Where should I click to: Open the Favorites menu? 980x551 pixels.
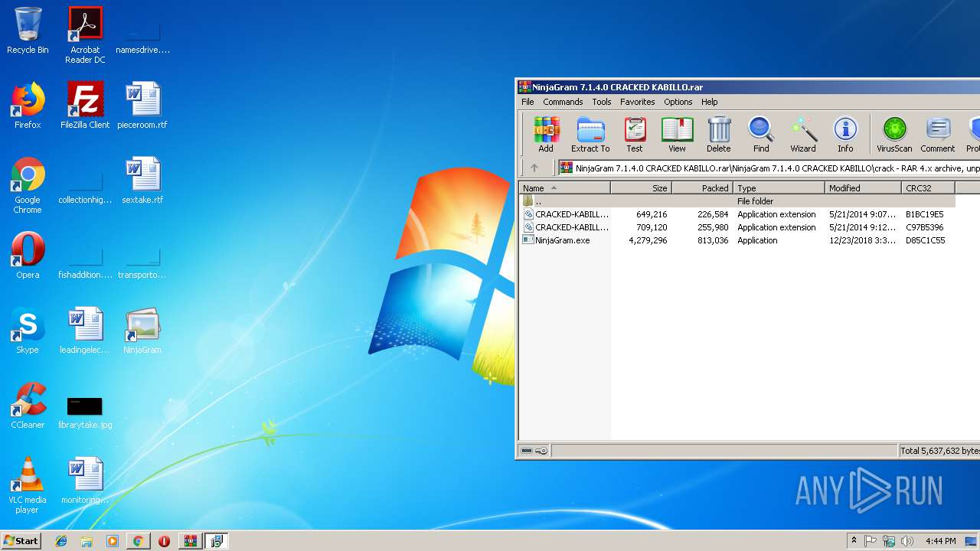(638, 102)
